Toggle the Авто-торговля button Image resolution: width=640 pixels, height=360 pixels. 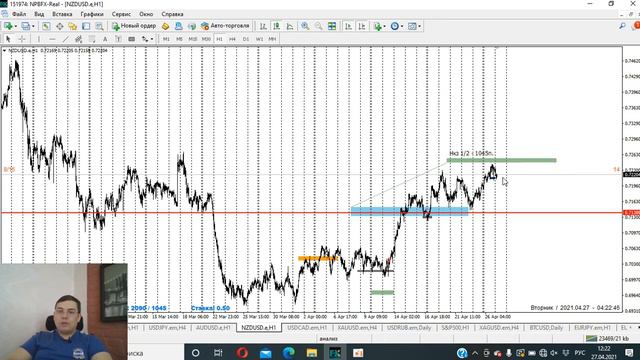coord(225,26)
